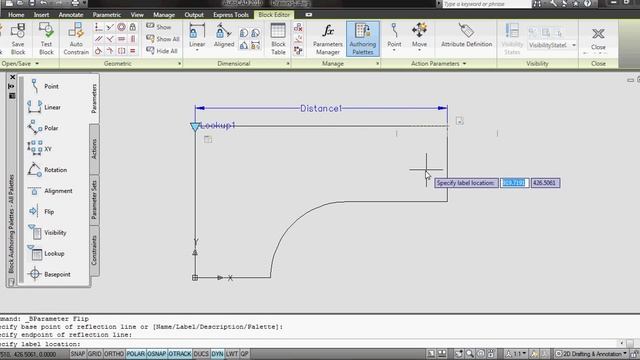
Task: Toggle SNAP mode in status bar
Action: (78, 354)
